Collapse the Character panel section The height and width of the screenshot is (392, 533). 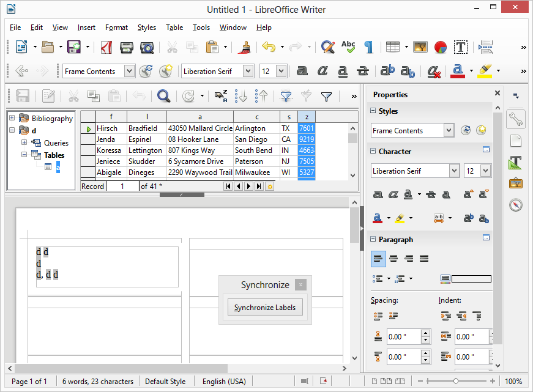pos(373,151)
